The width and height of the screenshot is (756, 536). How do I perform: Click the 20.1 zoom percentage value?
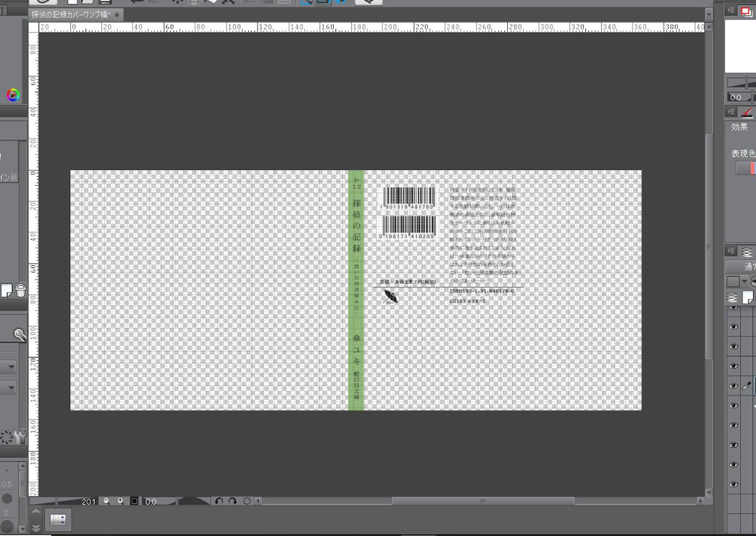(x=90, y=501)
